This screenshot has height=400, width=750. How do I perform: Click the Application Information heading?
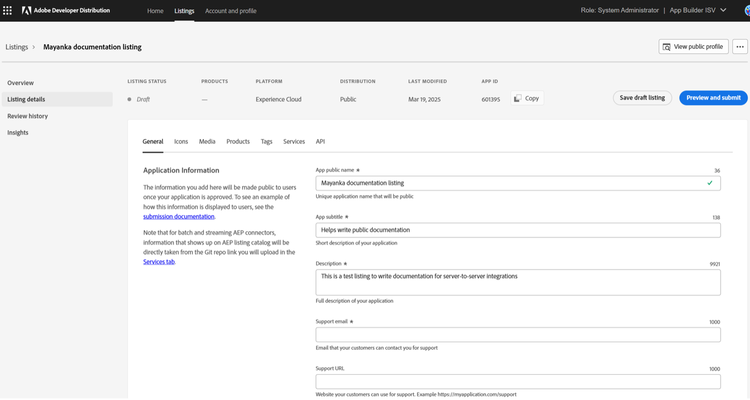click(x=181, y=170)
